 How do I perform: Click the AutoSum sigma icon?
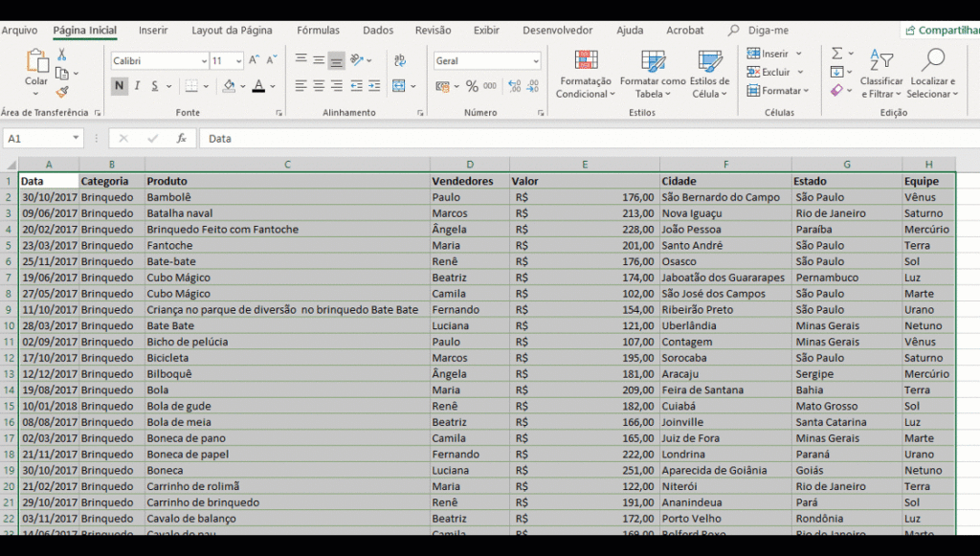837,54
